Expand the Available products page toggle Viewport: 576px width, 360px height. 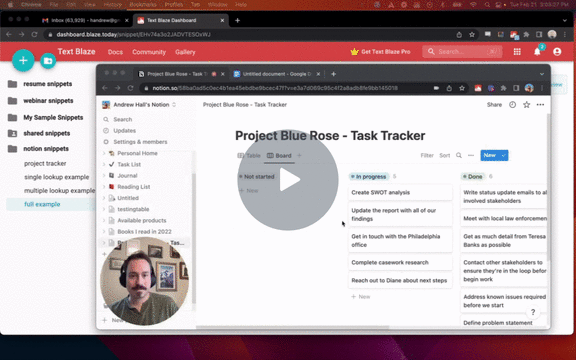coord(104,220)
